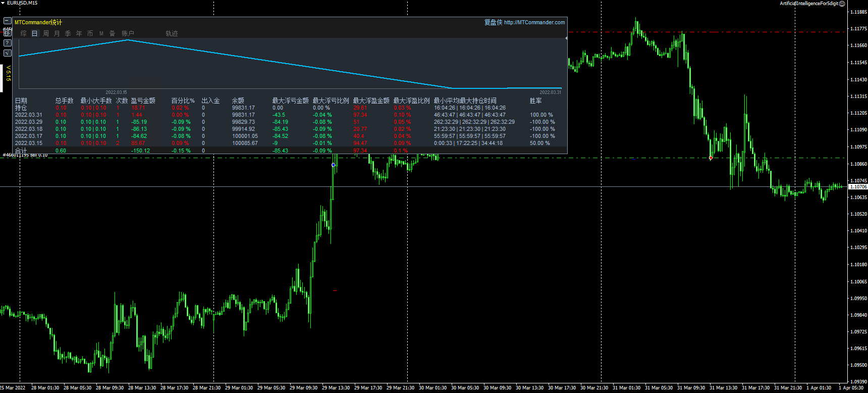This screenshot has width=868, height=393.
Task: Click the 盈亏金额 column header
Action: 143,101
